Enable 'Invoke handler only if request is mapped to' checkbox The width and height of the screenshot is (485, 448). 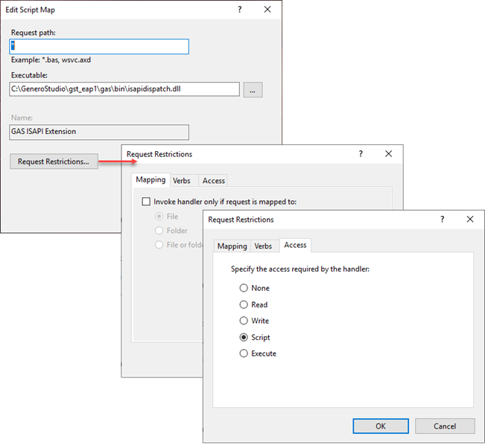(x=146, y=202)
